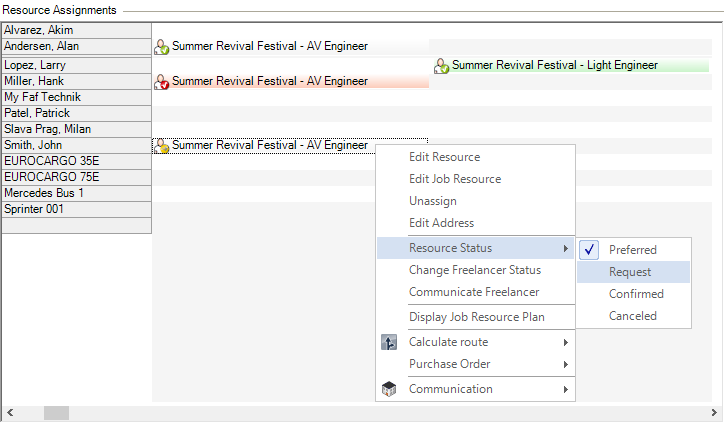Set resource status to Confirmed
The image size is (724, 423).
636,294
